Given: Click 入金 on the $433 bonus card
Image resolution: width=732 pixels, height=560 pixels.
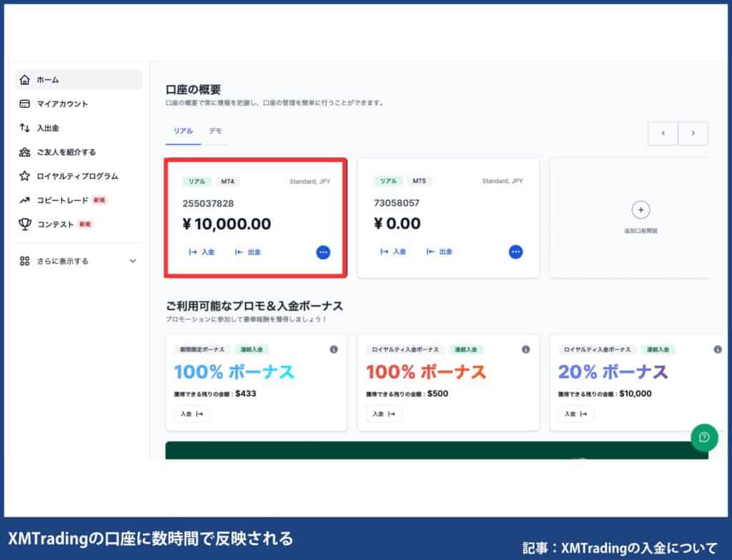Looking at the screenshot, I should tap(192, 414).
